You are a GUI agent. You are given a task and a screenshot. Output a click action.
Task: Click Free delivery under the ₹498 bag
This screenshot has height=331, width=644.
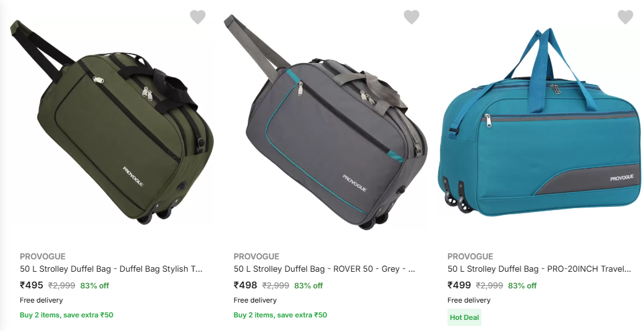click(255, 300)
